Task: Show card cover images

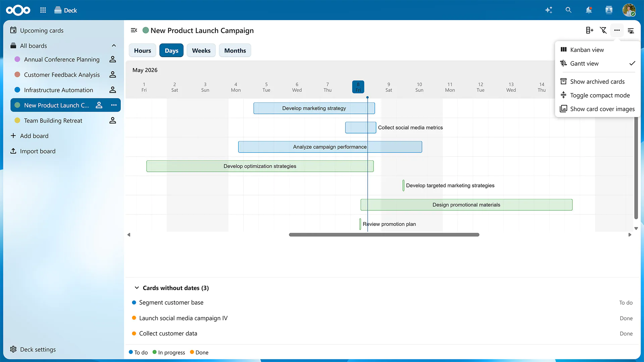Action: (597, 109)
